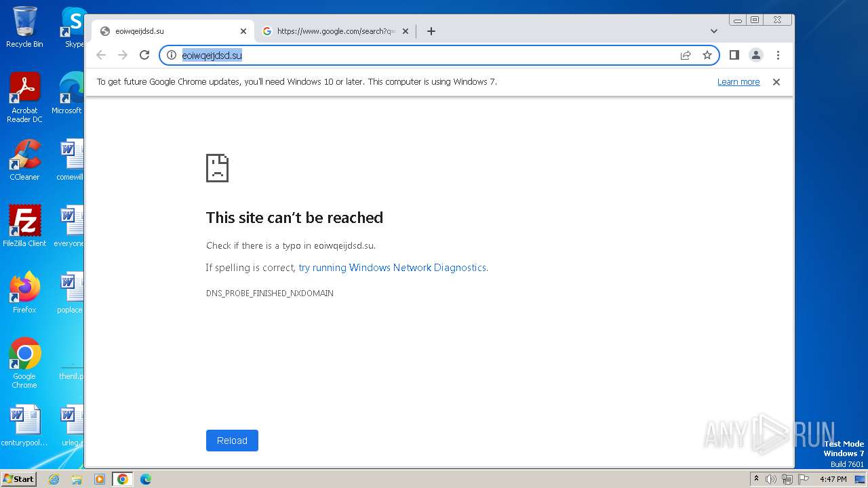Dismiss the Chrome updates infobar
Image resolution: width=868 pixels, height=488 pixels.
tap(776, 82)
